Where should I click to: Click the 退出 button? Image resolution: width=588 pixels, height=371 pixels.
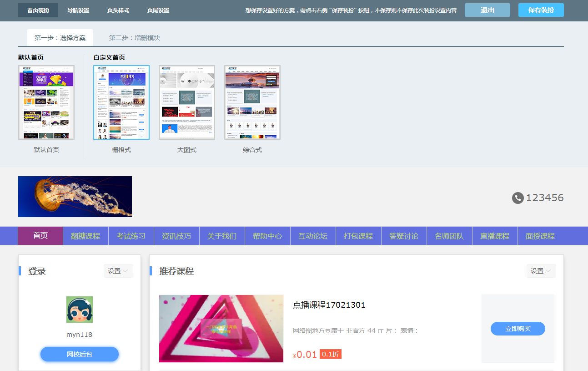pyautogui.click(x=487, y=10)
